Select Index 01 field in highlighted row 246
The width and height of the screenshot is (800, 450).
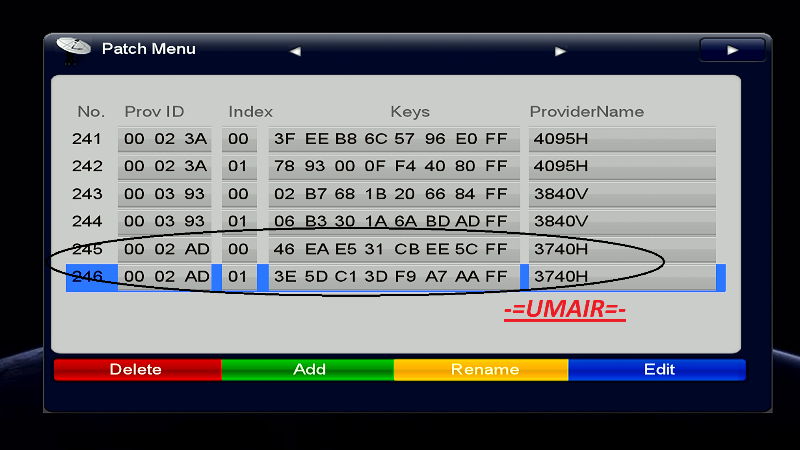(239, 277)
